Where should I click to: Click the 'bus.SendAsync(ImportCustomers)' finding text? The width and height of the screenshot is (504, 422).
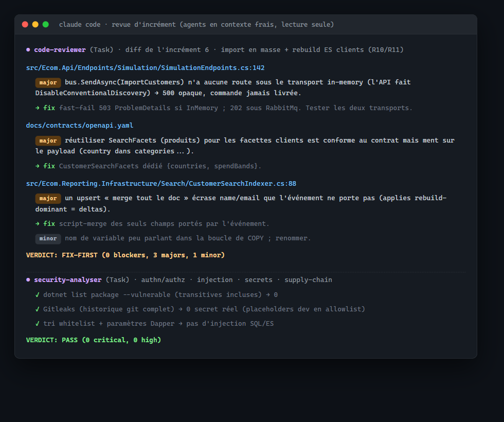(x=124, y=82)
